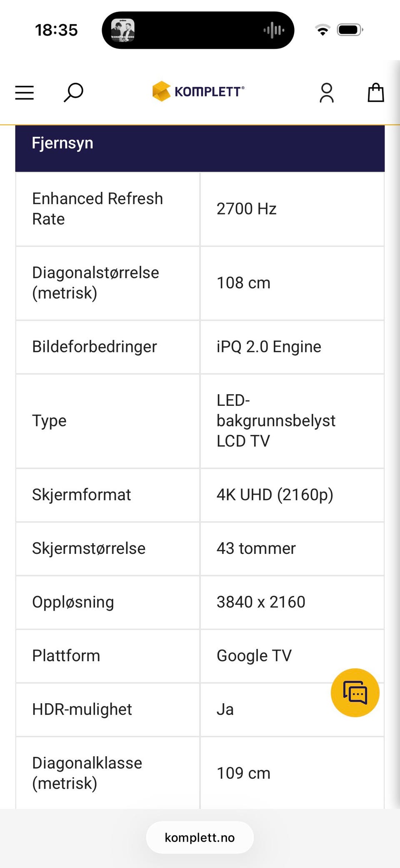Open the yellow chat support bubble
The width and height of the screenshot is (400, 868).
point(355,692)
